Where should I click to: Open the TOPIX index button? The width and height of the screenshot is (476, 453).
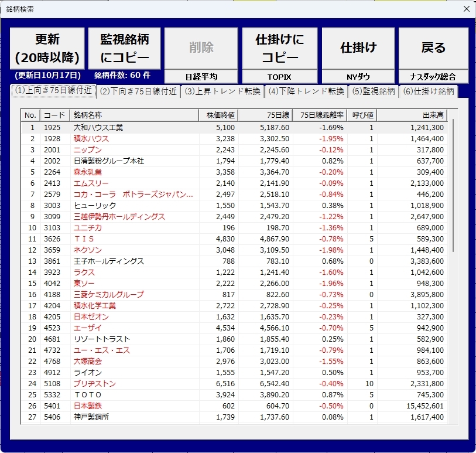point(280,77)
